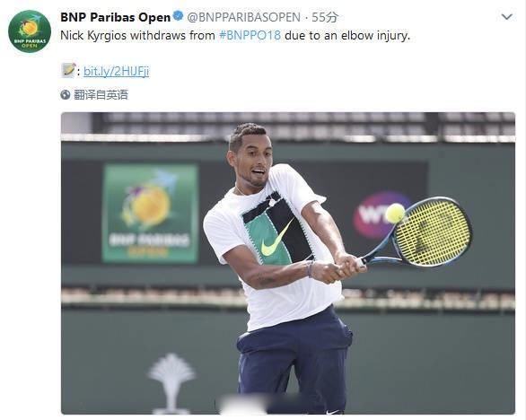
Task: Open the bit.ly/2HIJFji link
Action: click(x=116, y=71)
